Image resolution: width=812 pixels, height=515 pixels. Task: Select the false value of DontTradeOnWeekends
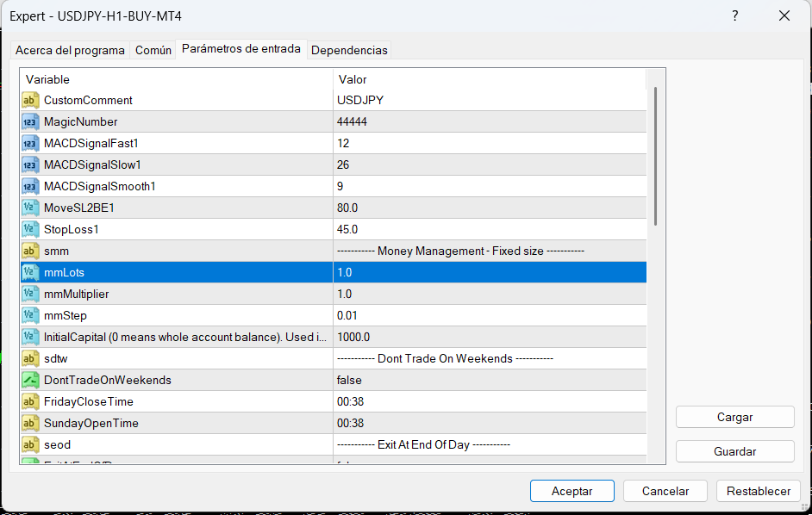pos(349,380)
